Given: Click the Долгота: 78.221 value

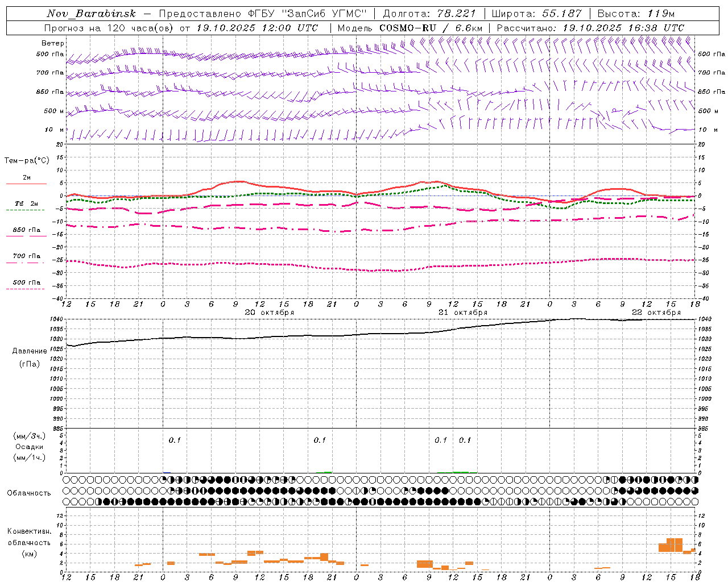Looking at the screenshot, I should click(x=429, y=14).
